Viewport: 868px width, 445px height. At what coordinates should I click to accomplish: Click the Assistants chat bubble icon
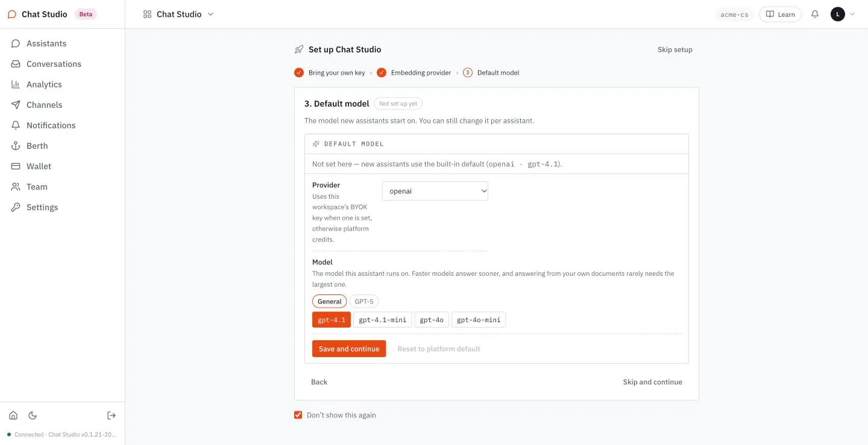pyautogui.click(x=16, y=43)
